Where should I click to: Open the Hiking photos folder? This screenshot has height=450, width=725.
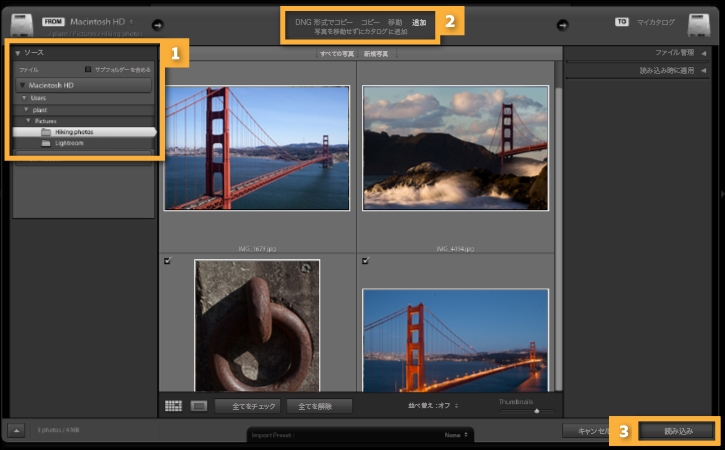click(x=84, y=132)
